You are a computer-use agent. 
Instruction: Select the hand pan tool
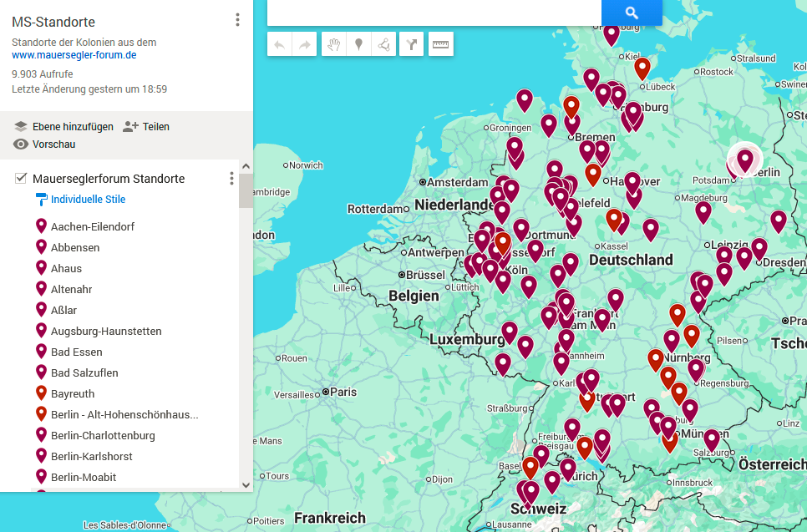tap(333, 44)
